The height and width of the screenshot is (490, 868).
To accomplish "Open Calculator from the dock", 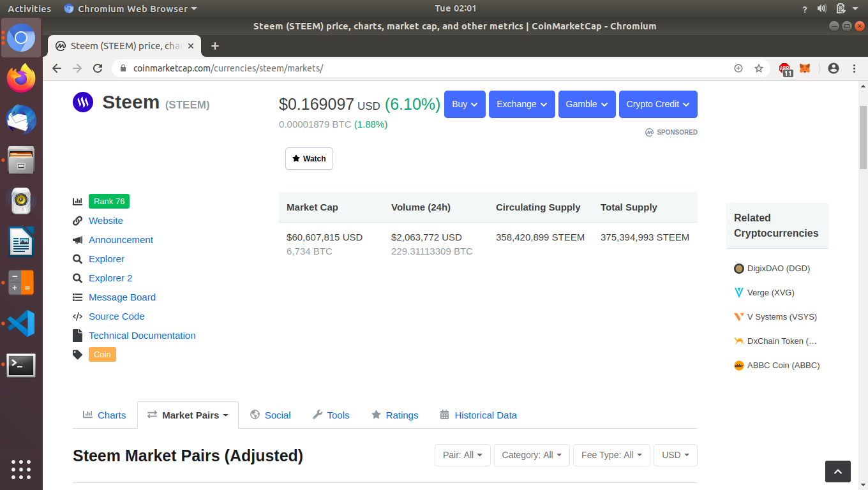I will [21, 283].
